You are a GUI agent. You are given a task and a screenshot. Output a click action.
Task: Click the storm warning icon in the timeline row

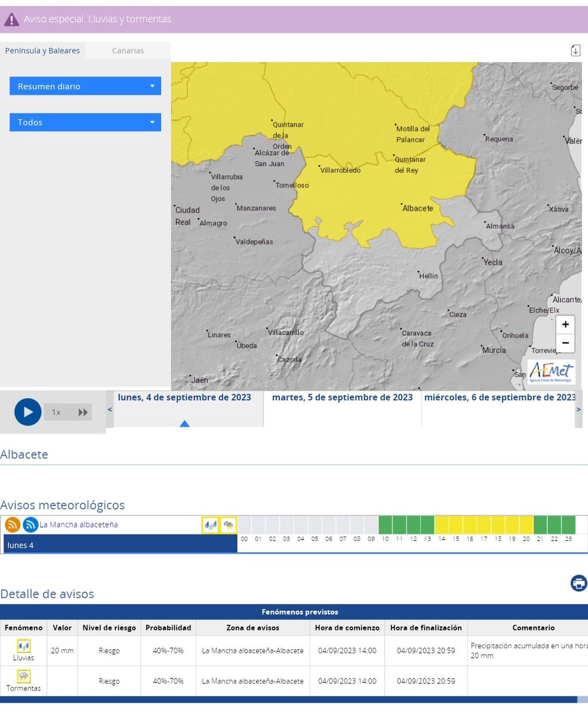coord(229,525)
